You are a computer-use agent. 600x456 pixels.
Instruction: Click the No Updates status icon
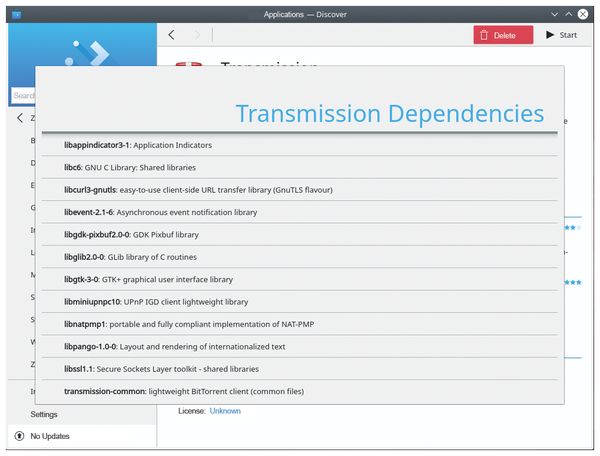pyautogui.click(x=19, y=436)
